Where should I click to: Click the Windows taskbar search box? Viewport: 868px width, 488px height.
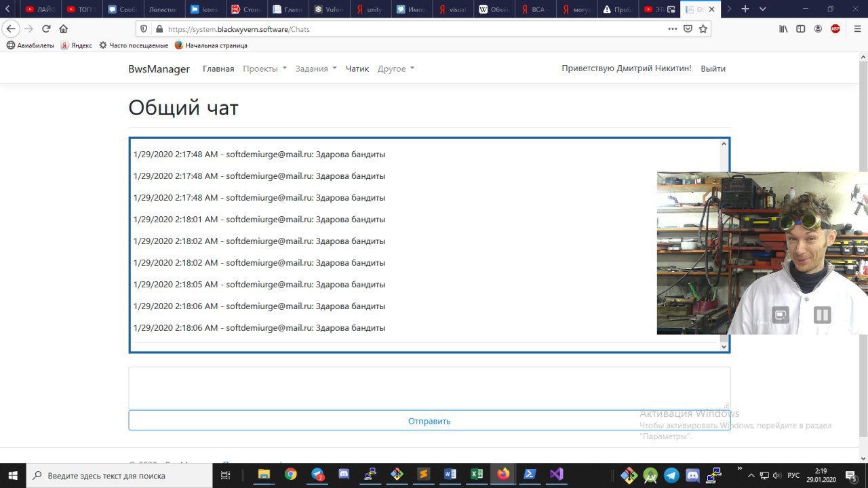coord(119,475)
